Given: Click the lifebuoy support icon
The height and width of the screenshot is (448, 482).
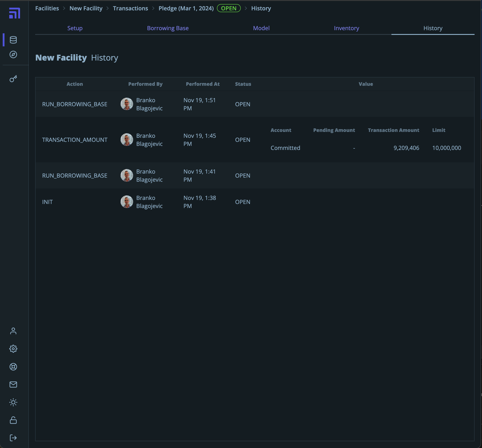Looking at the screenshot, I should tap(13, 367).
